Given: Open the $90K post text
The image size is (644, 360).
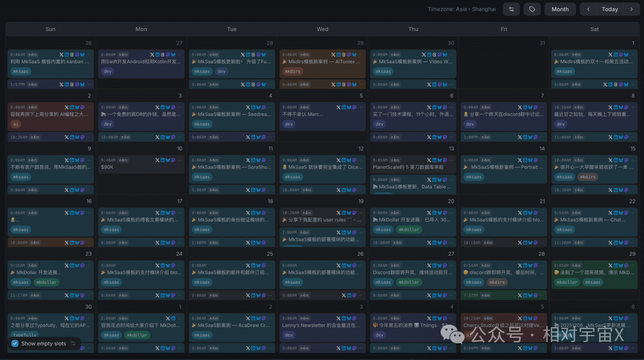Looking at the screenshot, I should [x=107, y=167].
